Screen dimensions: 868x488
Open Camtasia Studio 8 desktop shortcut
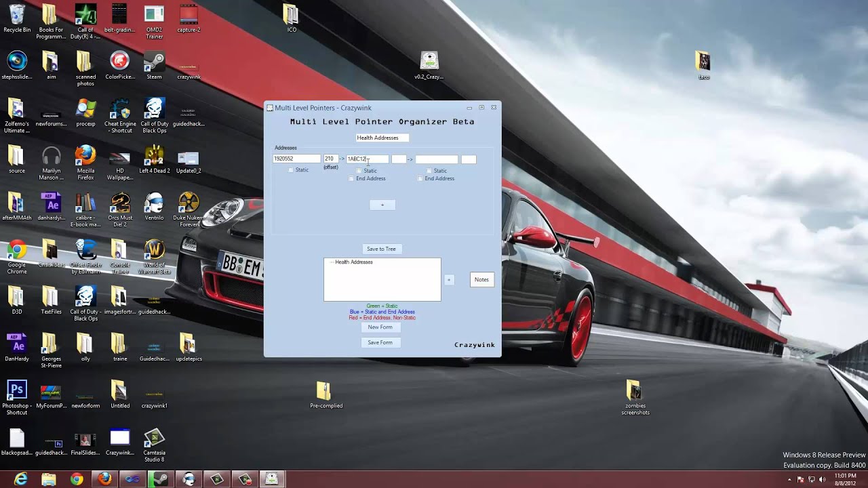154,445
